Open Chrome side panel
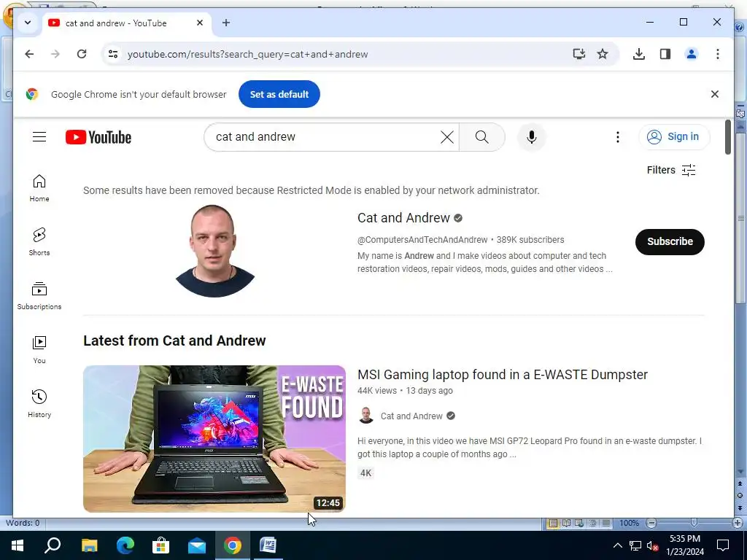This screenshot has width=747, height=560. pos(665,54)
